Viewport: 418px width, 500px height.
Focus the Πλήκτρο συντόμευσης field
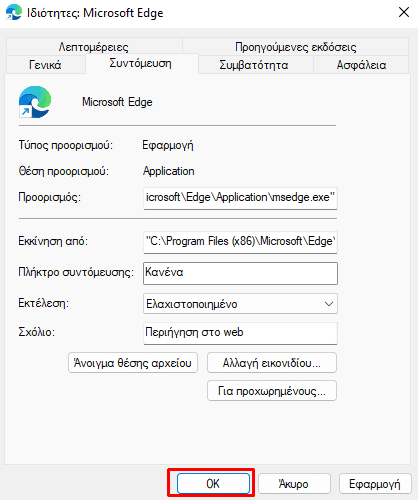[240, 273]
